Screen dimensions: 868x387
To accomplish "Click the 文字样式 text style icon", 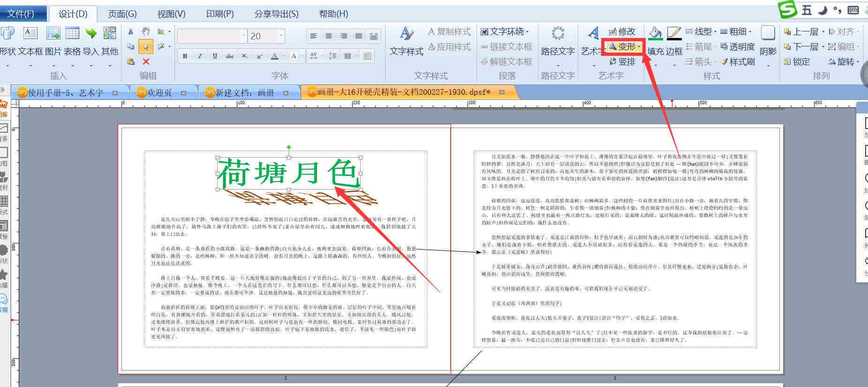I will [x=406, y=34].
